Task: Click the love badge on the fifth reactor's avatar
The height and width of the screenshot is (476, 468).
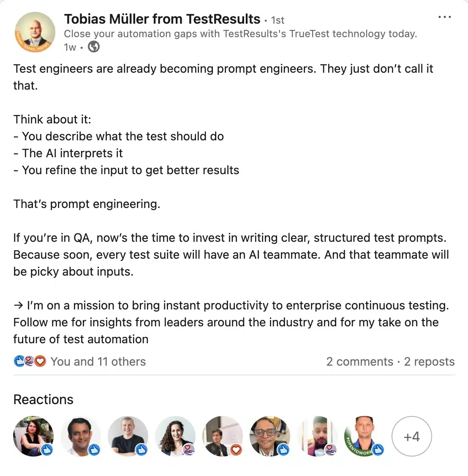Action: tap(236, 450)
